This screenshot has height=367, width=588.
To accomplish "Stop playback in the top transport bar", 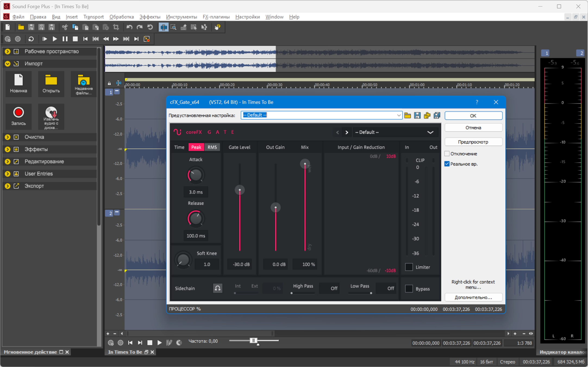I will tap(75, 39).
